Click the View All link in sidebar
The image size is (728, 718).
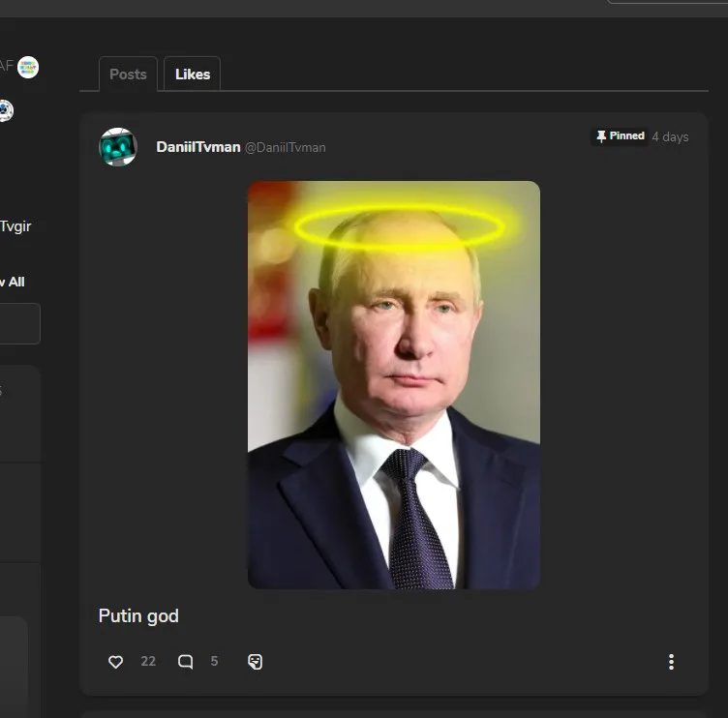(12, 282)
